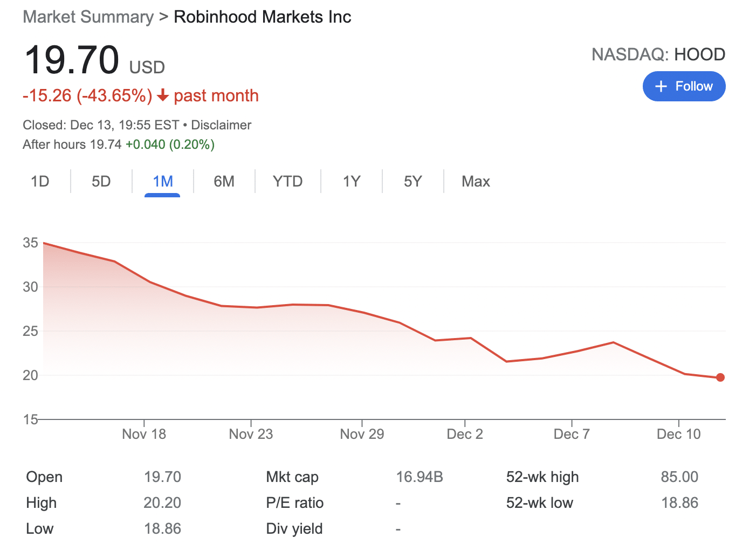Viewport: 756px width, 551px height.
Task: Click the Dec 2 axis label
Action: coord(465,434)
